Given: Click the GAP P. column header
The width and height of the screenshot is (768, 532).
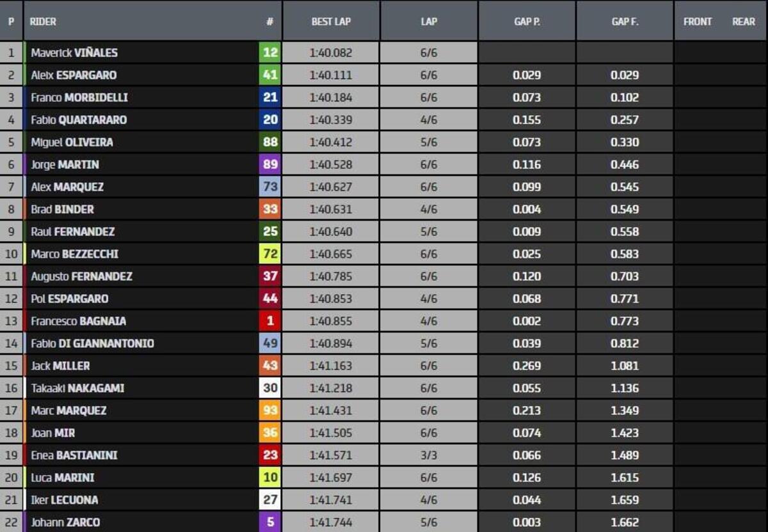Looking at the screenshot, I should [527, 21].
